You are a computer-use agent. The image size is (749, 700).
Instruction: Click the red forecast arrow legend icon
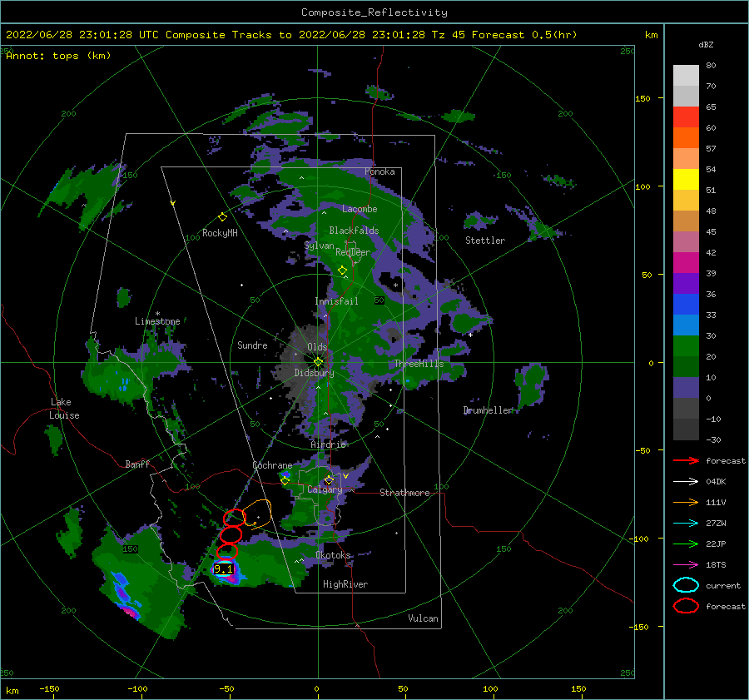[686, 460]
